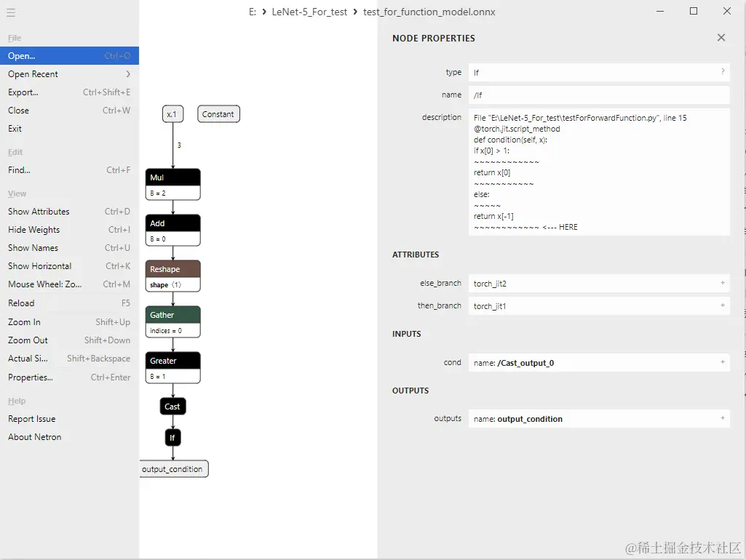Image resolution: width=746 pixels, height=560 pixels.
Task: Click the Report Issue link
Action: [x=31, y=418]
